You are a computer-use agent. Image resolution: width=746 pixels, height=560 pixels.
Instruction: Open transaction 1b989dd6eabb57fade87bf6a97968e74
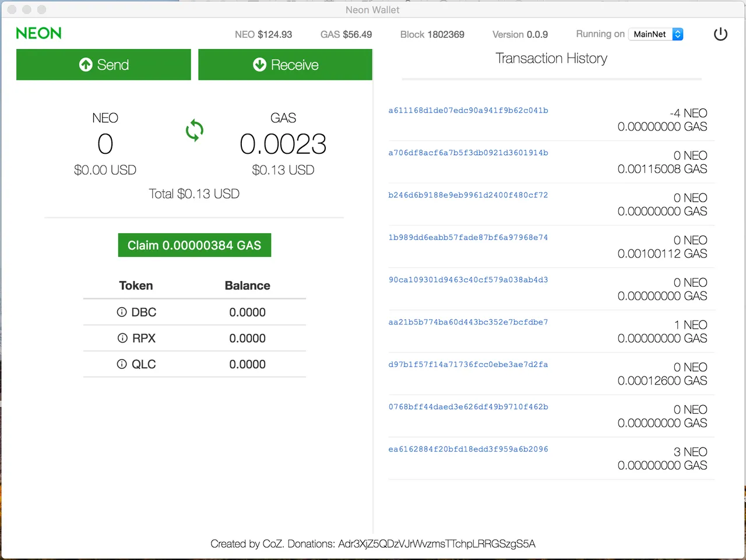tap(468, 237)
